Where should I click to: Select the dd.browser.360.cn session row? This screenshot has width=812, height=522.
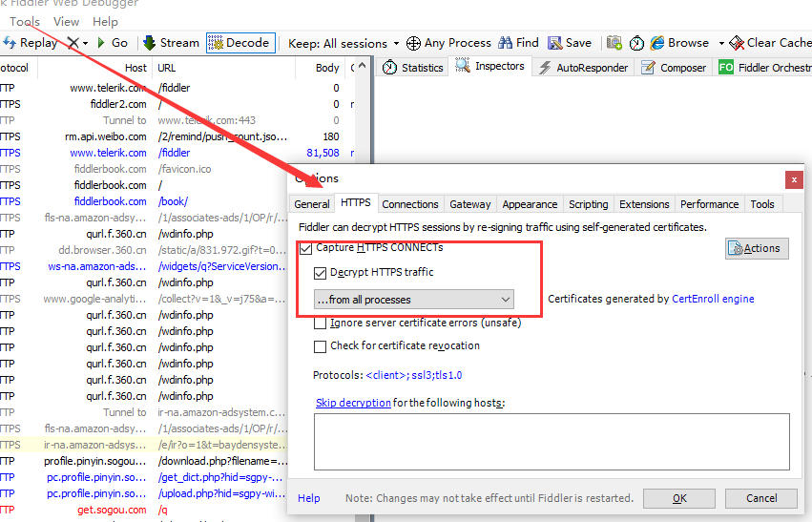point(144,250)
